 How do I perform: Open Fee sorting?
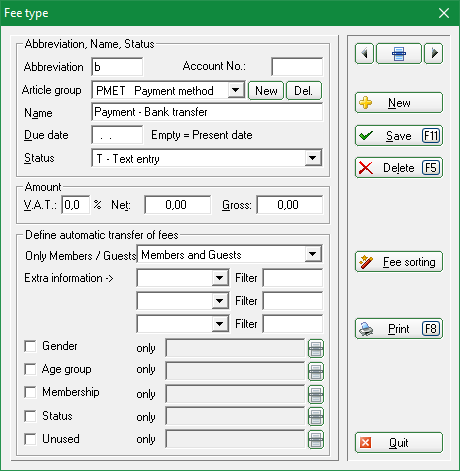pos(399,262)
